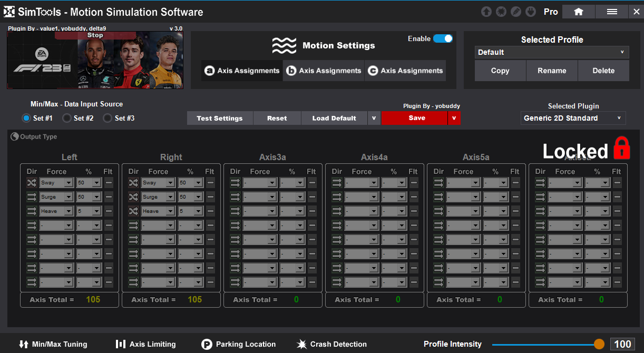644x353 pixels.
Task: Open the Right Surge force dropdown
Action: click(x=158, y=197)
